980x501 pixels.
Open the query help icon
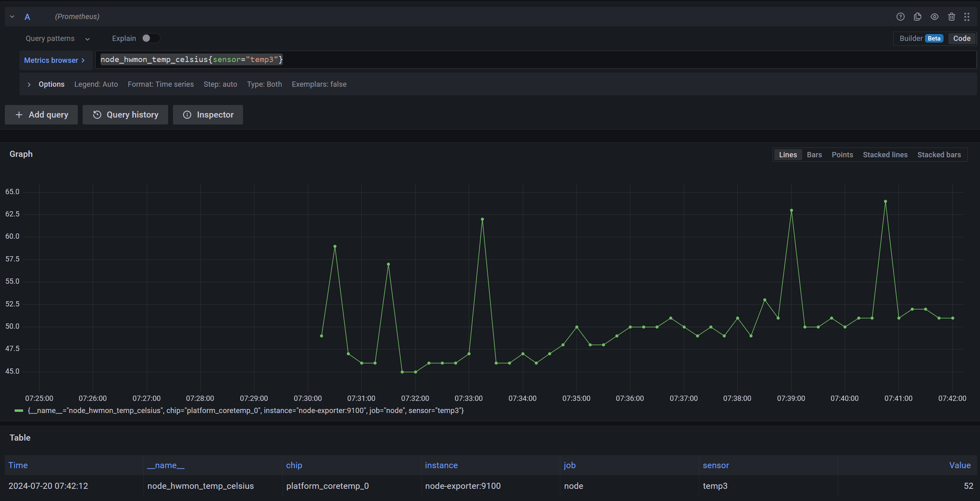[x=900, y=17]
